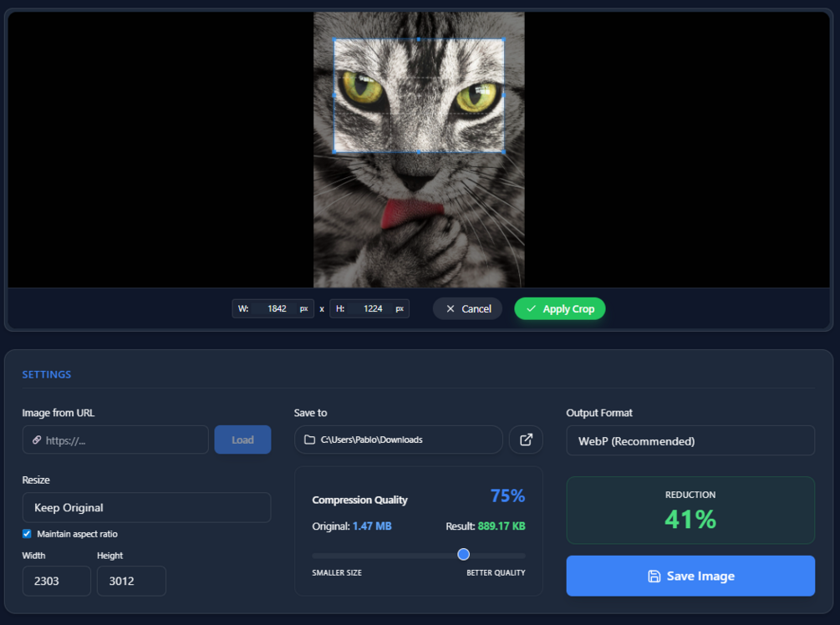Open the Output Format WebP dropdown
The width and height of the screenshot is (840, 625).
tap(690, 441)
